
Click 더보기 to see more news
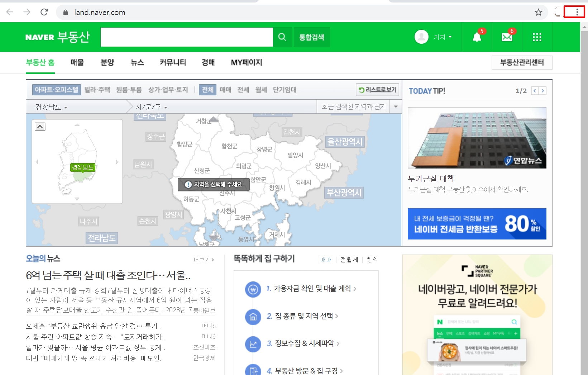pyautogui.click(x=204, y=260)
